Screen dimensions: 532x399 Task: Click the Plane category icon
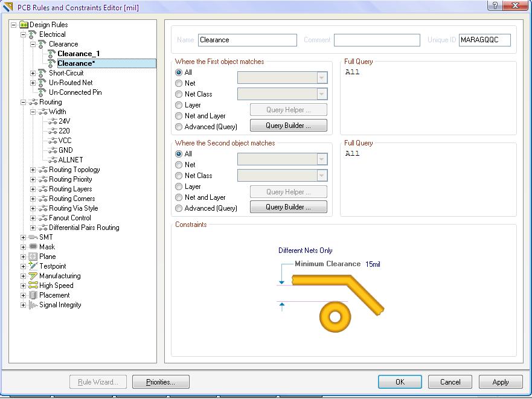coord(33,257)
